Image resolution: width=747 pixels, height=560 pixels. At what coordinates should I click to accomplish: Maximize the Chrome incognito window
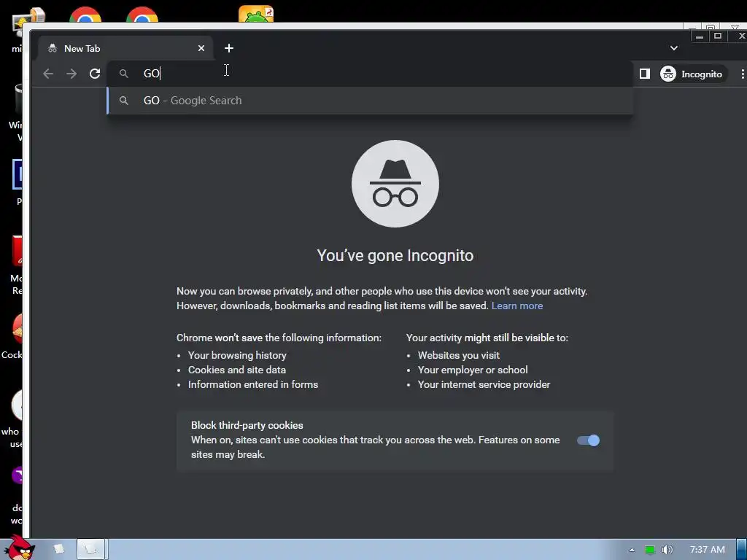pyautogui.click(x=718, y=36)
